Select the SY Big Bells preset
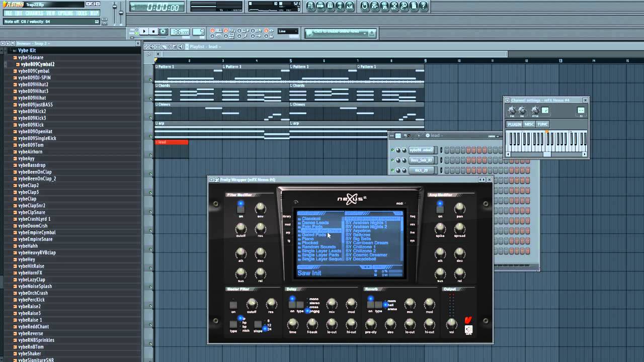644x362 pixels. point(358,239)
